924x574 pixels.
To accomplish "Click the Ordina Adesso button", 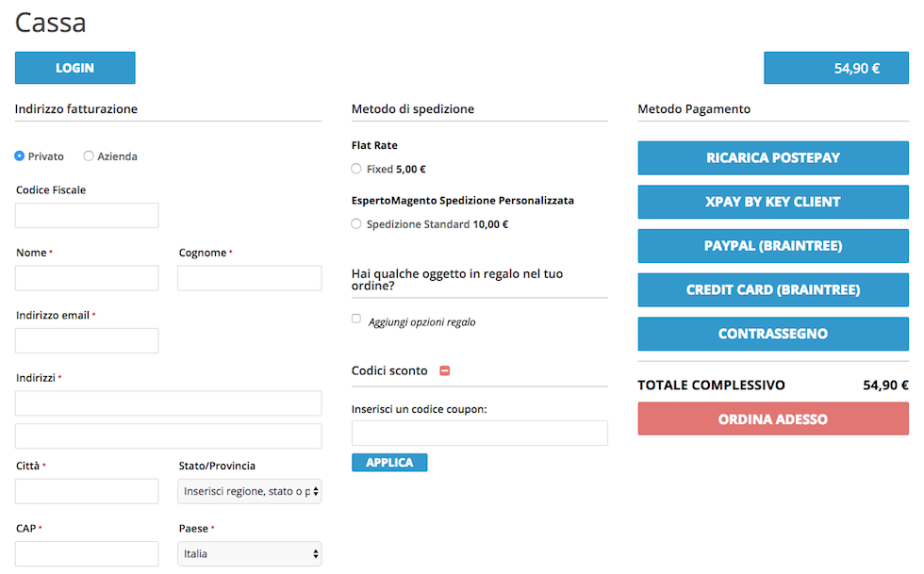I will 773,419.
